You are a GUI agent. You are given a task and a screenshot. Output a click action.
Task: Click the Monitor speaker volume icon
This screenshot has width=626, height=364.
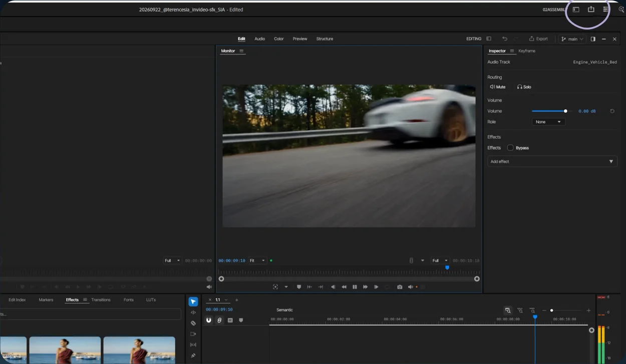click(410, 287)
